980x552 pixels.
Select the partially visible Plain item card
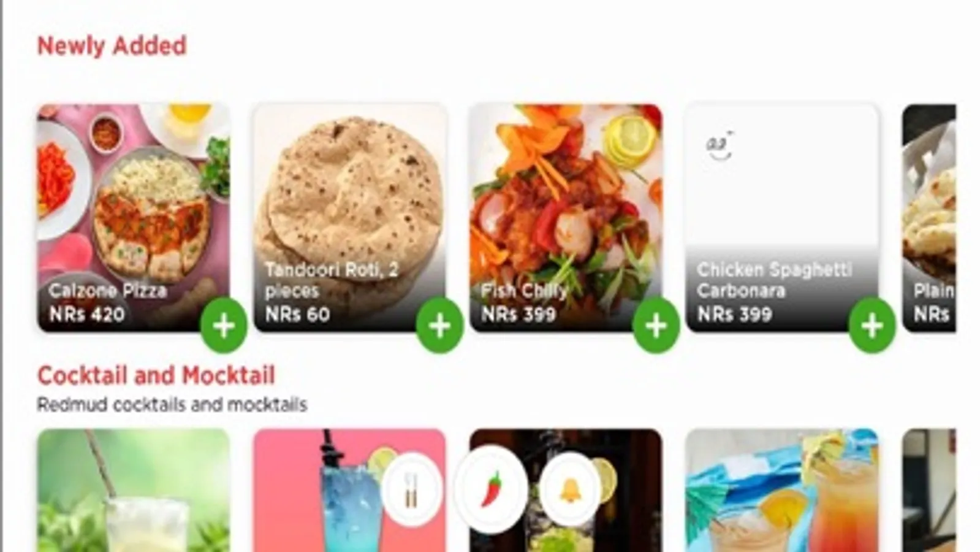(929, 218)
